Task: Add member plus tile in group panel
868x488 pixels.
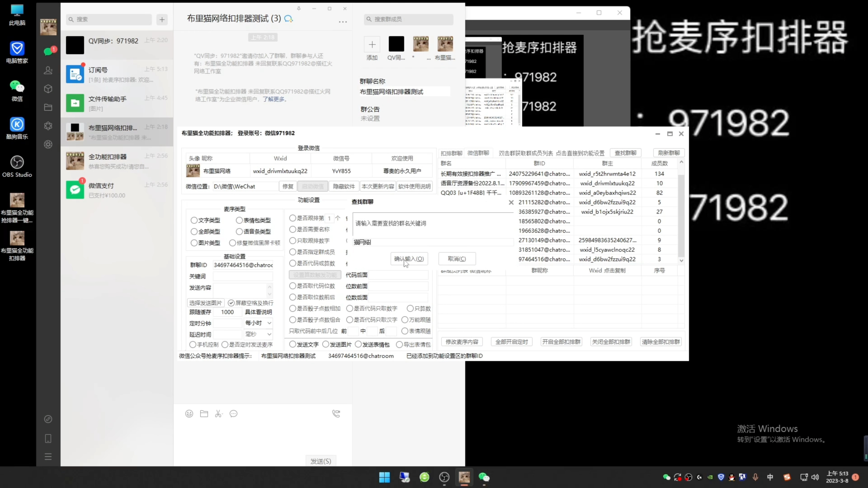Action: 372,44
